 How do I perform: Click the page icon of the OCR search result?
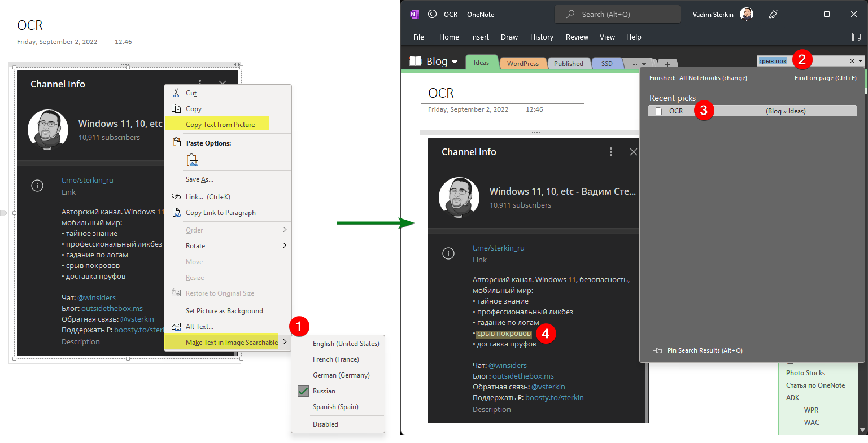click(658, 111)
